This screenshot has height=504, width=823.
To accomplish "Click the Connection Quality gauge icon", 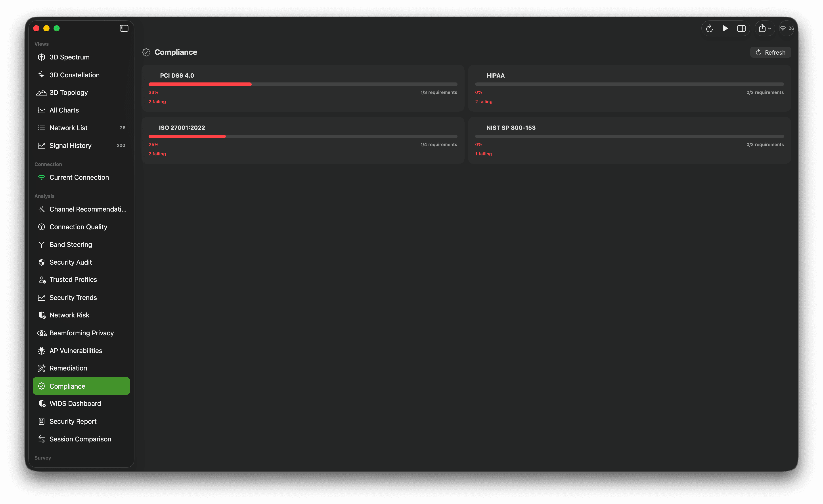I will coord(41,227).
